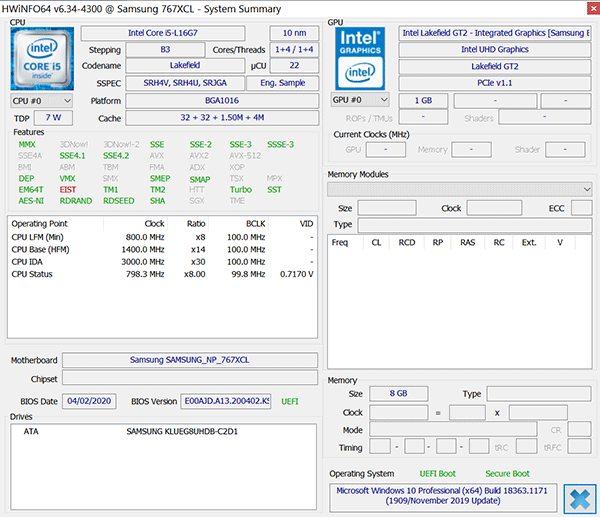
Task: Click the Intel Core i5 logo image
Action: pyautogui.click(x=42, y=59)
